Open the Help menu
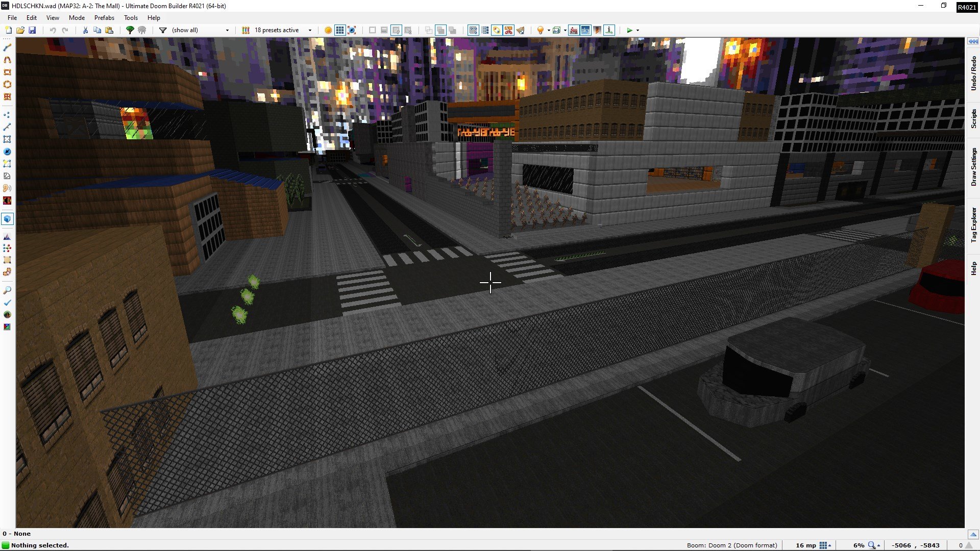The height and width of the screenshot is (551, 980). (x=154, y=17)
